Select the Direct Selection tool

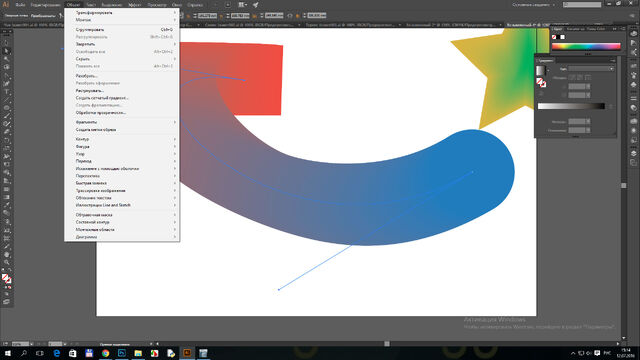tap(7, 51)
